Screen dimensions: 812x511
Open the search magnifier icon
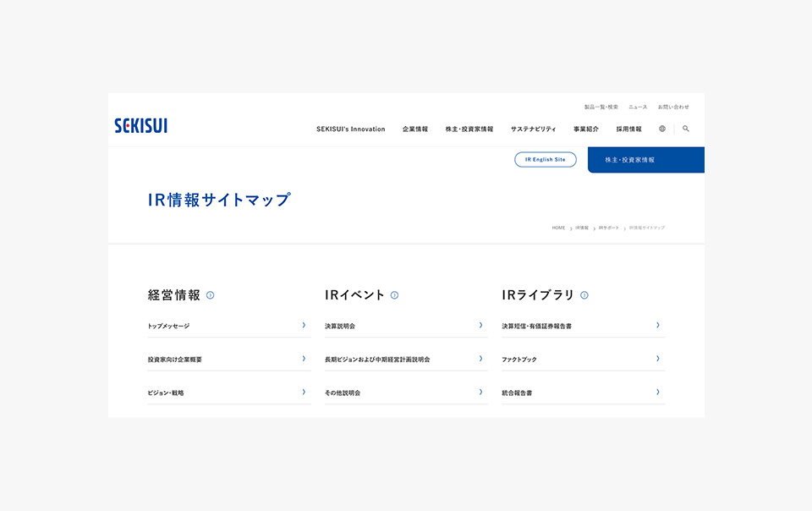tap(686, 129)
